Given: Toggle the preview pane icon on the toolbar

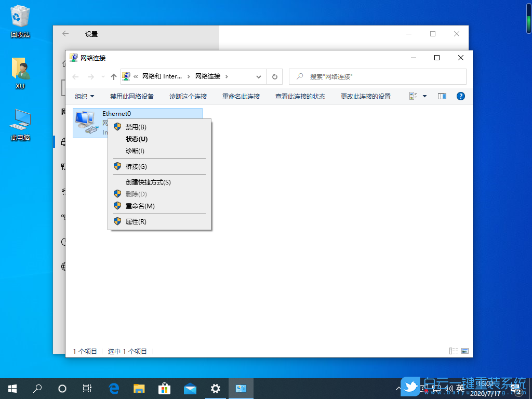Looking at the screenshot, I should (x=442, y=96).
